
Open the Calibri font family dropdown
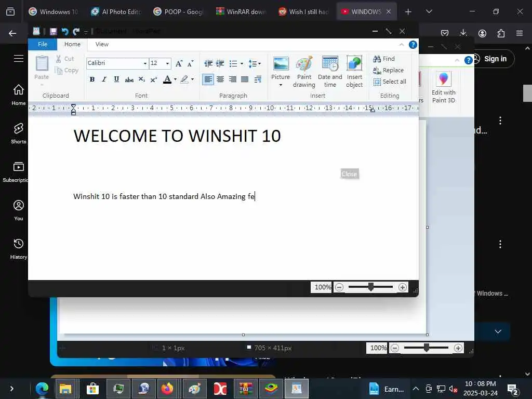coord(145,63)
